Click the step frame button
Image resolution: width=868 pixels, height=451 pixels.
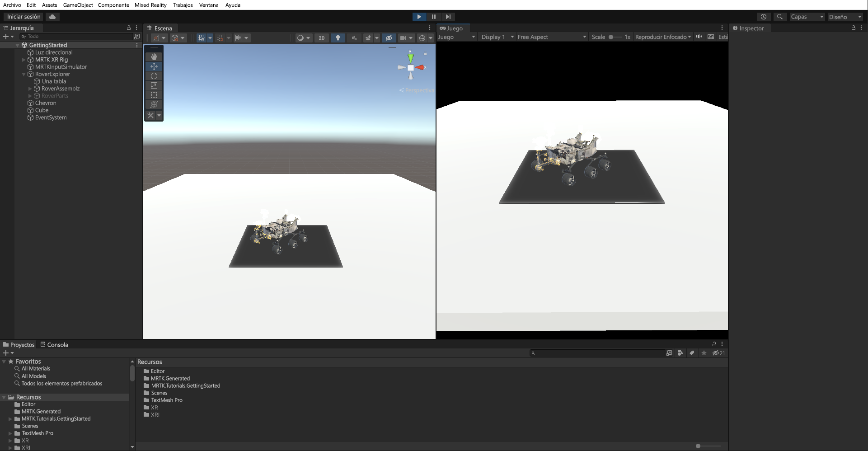[x=448, y=16]
